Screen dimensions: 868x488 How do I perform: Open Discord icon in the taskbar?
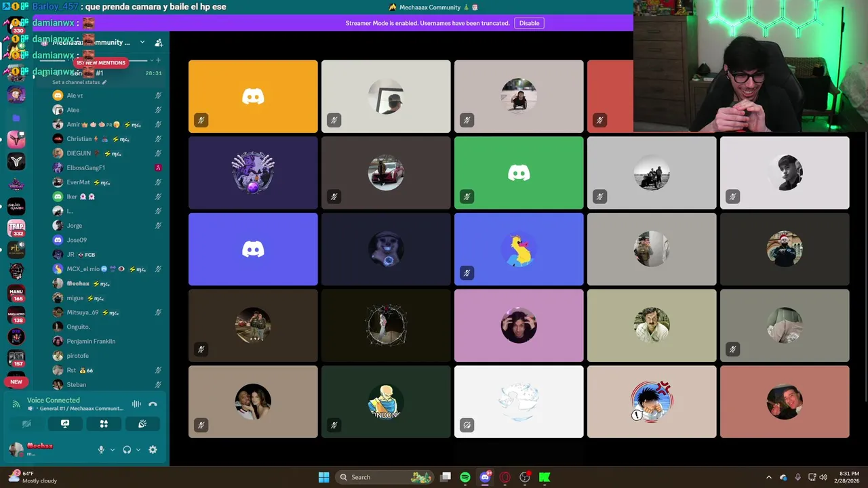485,477
